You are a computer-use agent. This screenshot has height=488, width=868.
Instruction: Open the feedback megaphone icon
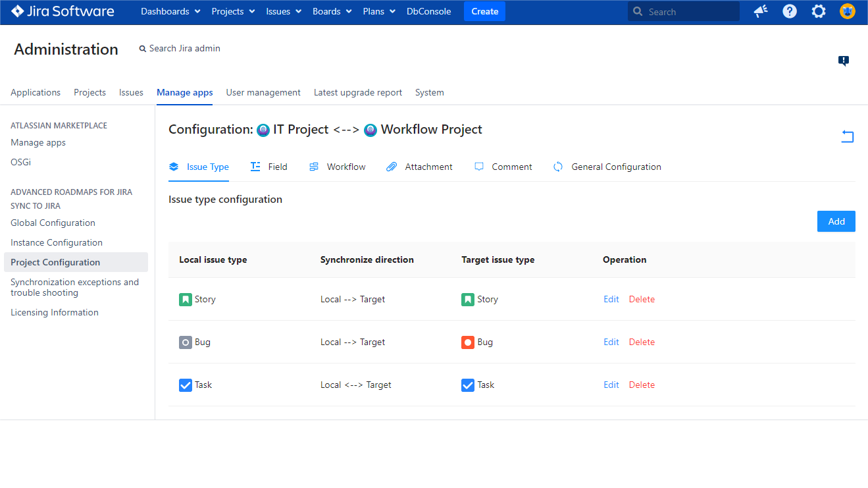pyautogui.click(x=761, y=11)
